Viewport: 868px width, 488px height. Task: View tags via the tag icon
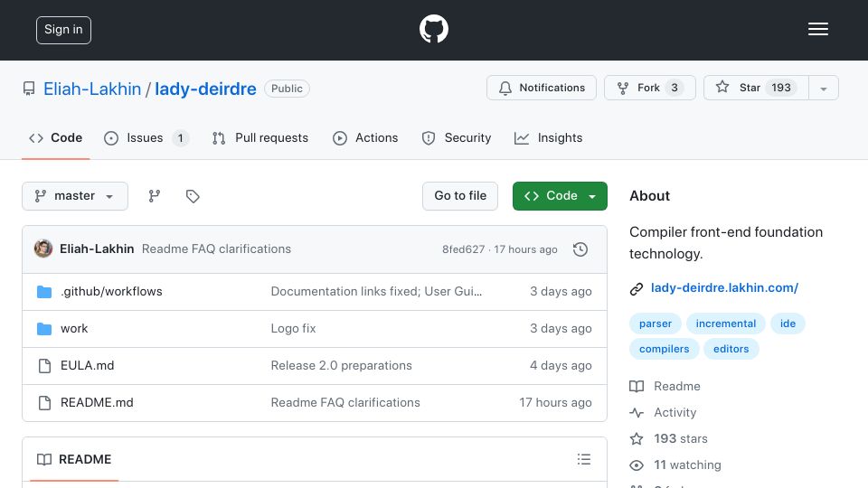[x=193, y=196]
